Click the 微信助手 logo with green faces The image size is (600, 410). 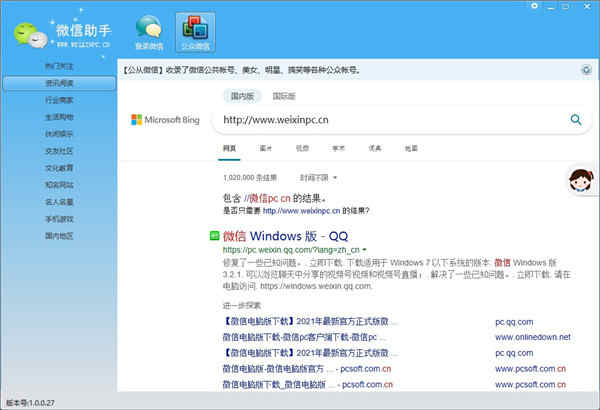click(x=62, y=35)
